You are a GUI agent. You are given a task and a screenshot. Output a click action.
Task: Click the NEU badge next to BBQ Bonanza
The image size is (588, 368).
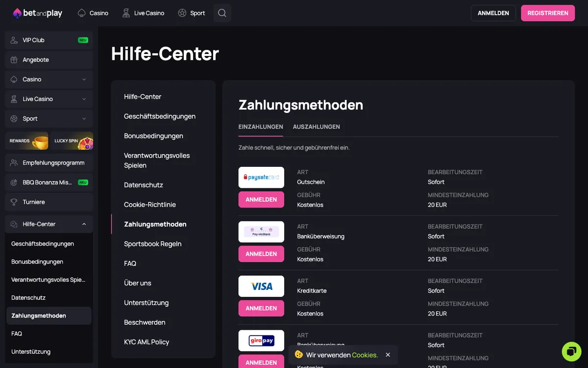(x=83, y=183)
